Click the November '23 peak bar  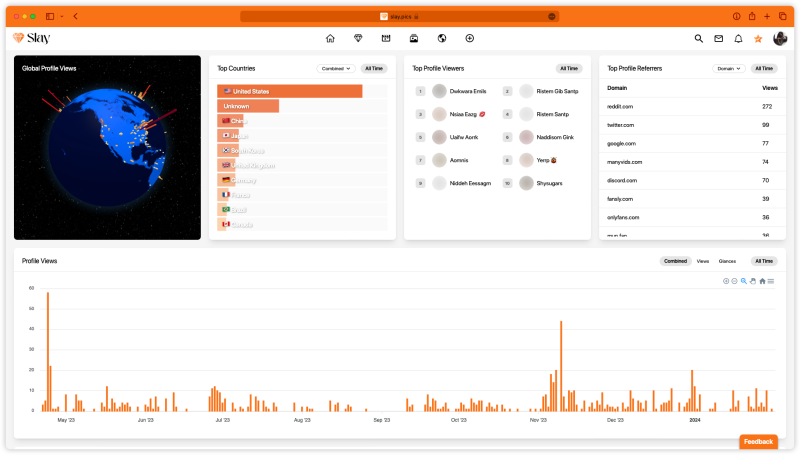click(x=561, y=366)
